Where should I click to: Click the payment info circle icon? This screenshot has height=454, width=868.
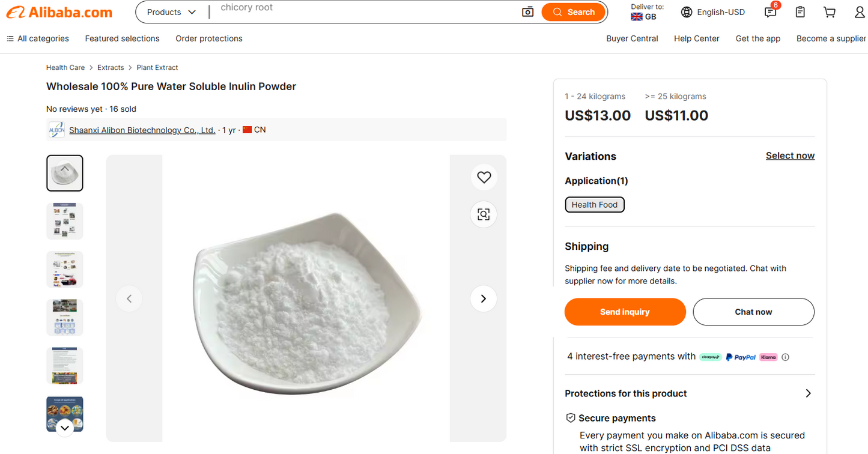pos(785,357)
